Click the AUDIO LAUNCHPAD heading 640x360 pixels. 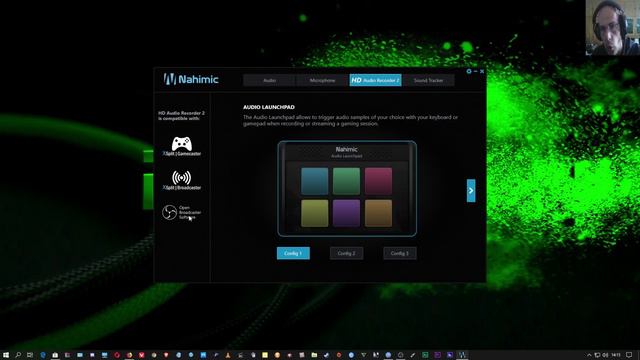click(x=269, y=107)
